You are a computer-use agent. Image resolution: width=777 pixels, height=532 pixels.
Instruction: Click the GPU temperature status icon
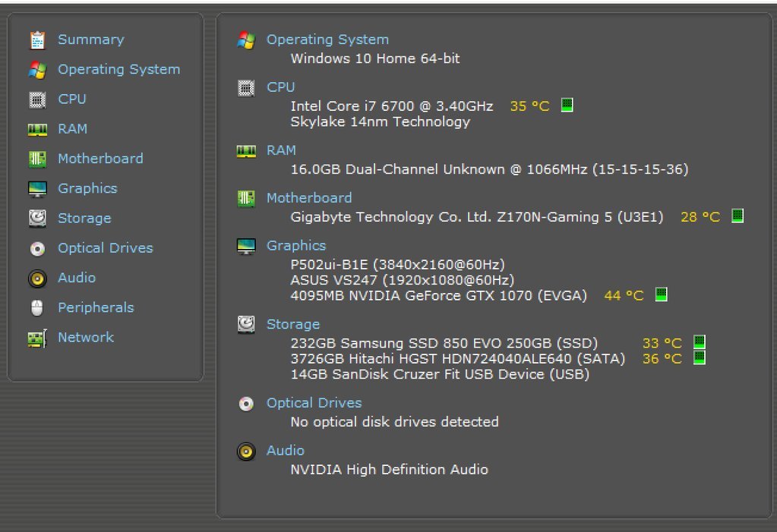661,294
